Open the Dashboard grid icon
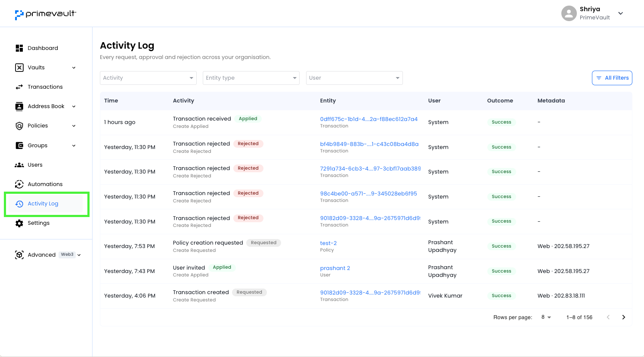 pyautogui.click(x=19, y=48)
